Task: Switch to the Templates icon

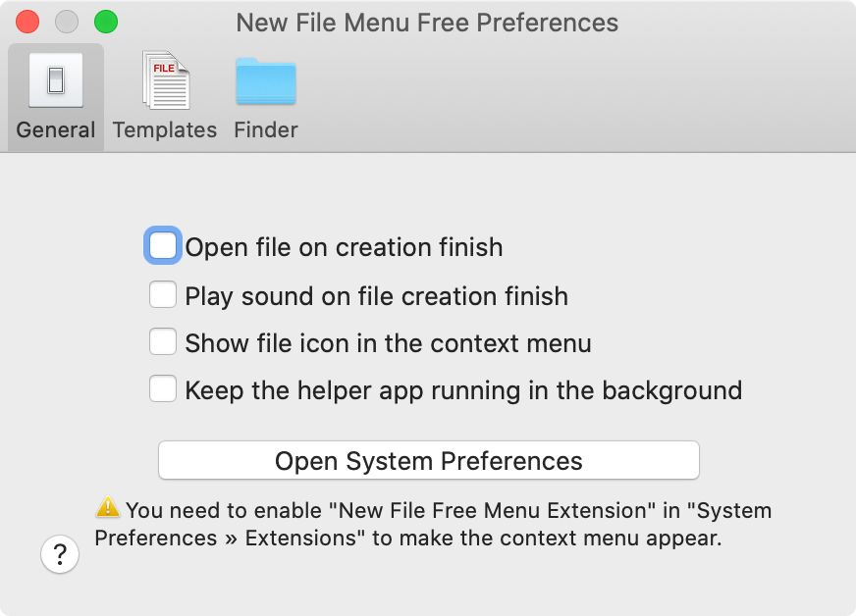Action: pyautogui.click(x=164, y=95)
